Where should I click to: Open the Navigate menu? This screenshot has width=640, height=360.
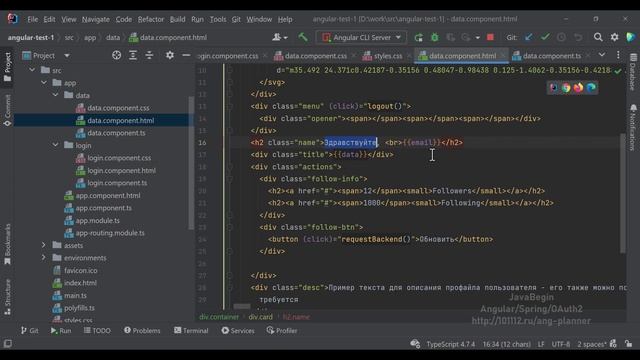click(x=96, y=19)
